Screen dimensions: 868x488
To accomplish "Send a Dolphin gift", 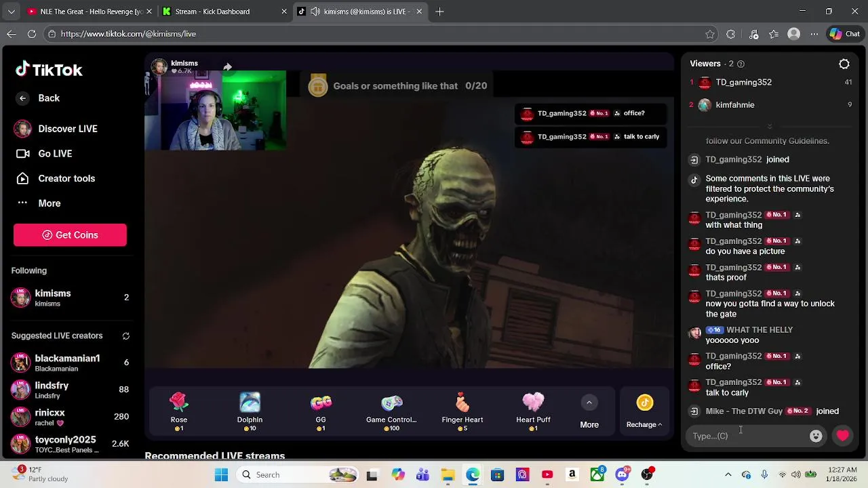I will coord(250,411).
